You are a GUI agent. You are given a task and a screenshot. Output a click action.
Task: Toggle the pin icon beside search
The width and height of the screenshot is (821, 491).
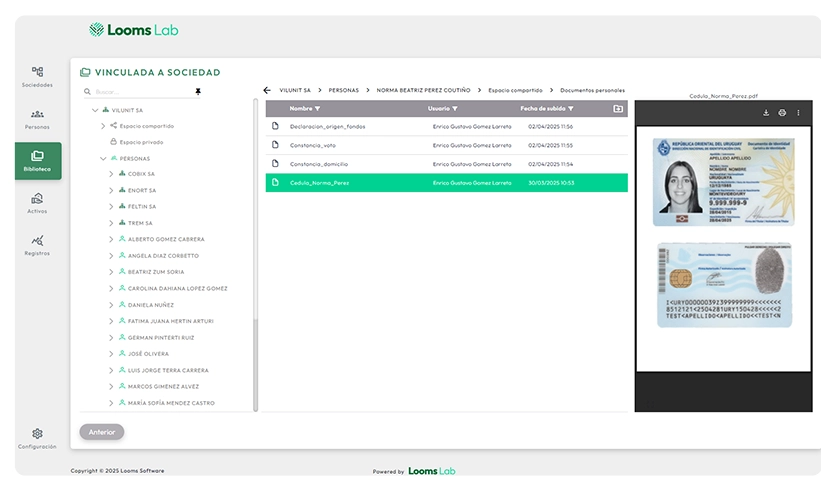pos(197,91)
